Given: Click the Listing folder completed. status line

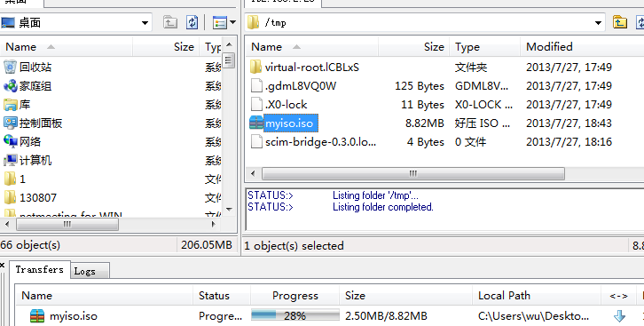Looking at the screenshot, I should 383,207.
